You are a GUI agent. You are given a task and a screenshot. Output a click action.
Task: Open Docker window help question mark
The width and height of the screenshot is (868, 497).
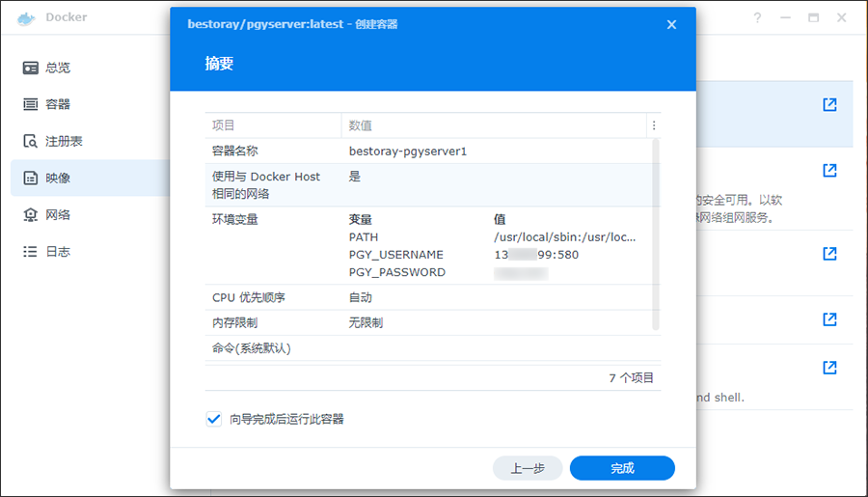pos(757,17)
